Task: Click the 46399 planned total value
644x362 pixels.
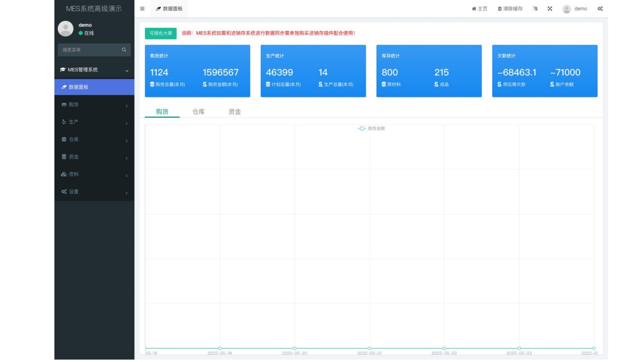Action: [x=279, y=72]
